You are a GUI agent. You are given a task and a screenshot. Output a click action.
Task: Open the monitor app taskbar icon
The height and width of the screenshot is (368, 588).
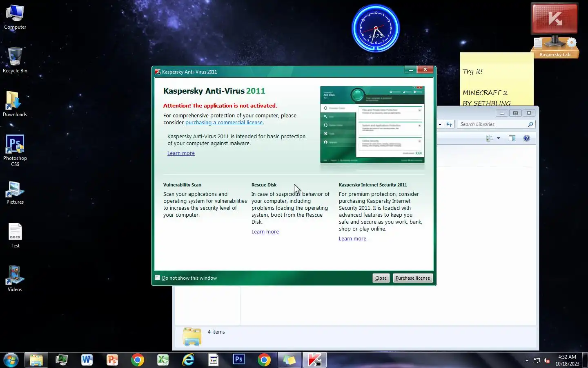point(62,360)
